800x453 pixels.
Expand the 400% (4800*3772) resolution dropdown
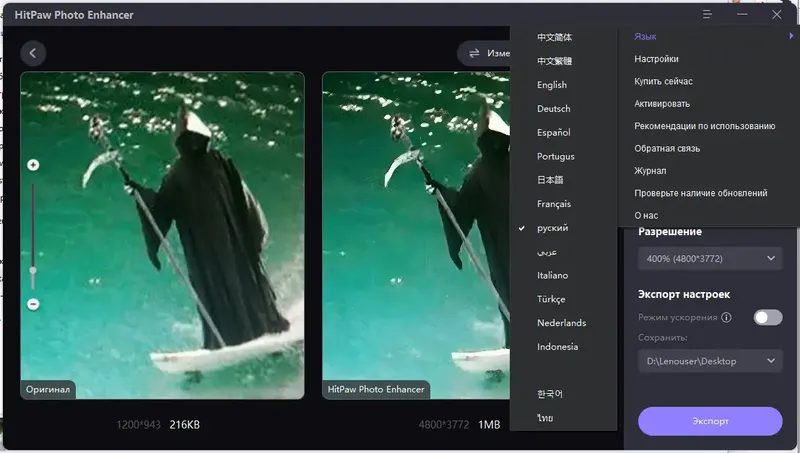point(710,259)
